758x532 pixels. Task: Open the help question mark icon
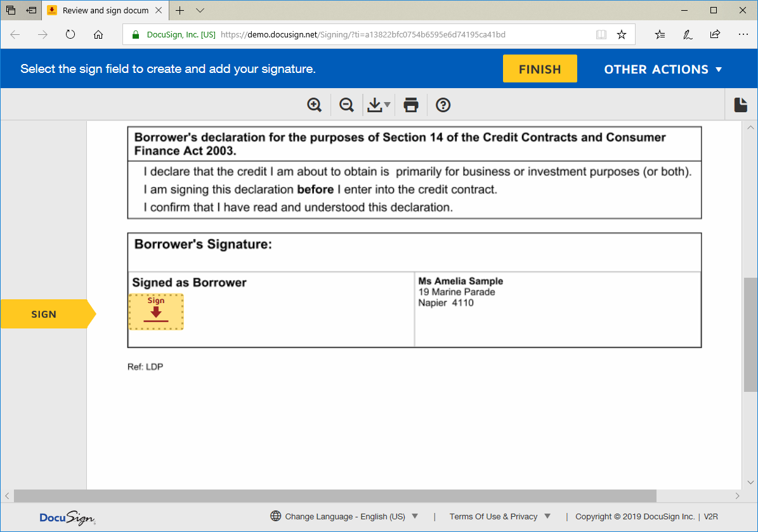443,105
